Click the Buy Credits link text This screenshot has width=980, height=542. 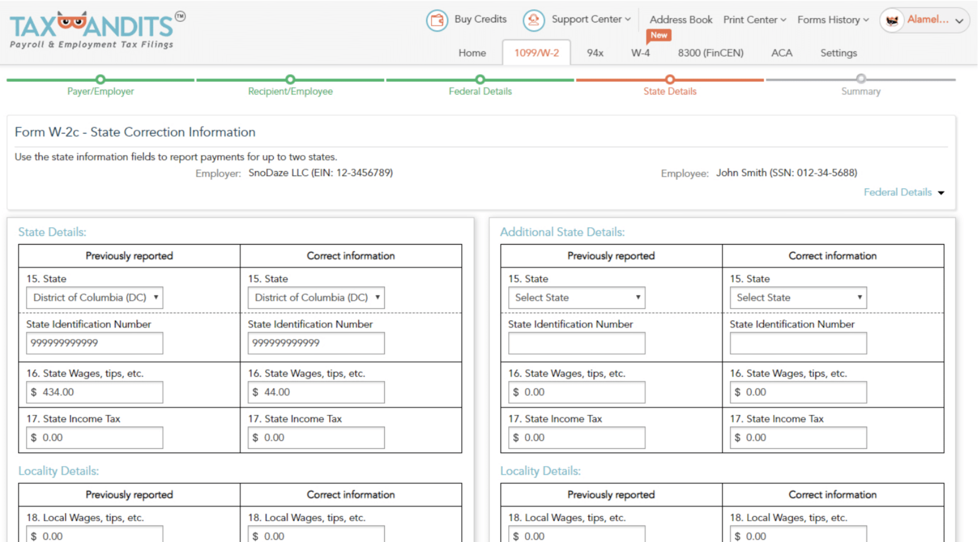[x=480, y=19]
